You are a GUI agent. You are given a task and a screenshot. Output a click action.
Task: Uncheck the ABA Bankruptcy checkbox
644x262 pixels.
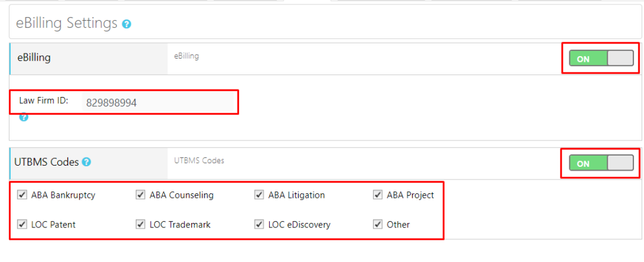(23, 195)
